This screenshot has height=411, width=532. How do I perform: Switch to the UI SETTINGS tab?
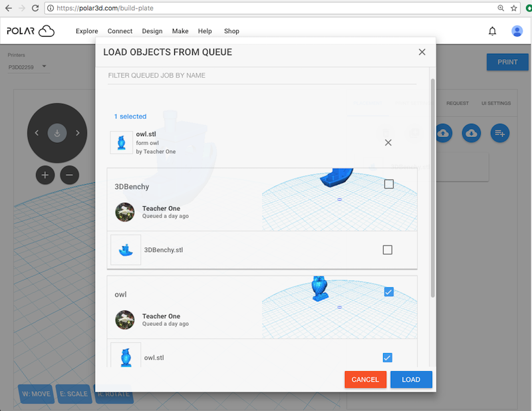tap(496, 103)
